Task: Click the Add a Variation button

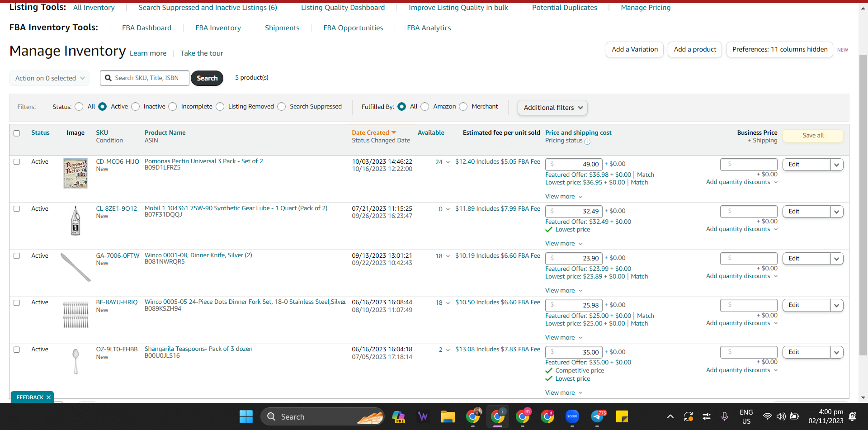Action: coord(635,50)
